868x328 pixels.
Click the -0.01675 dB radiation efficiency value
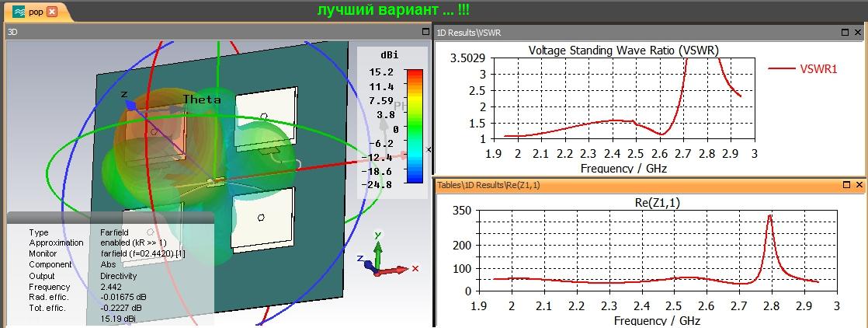click(x=123, y=297)
